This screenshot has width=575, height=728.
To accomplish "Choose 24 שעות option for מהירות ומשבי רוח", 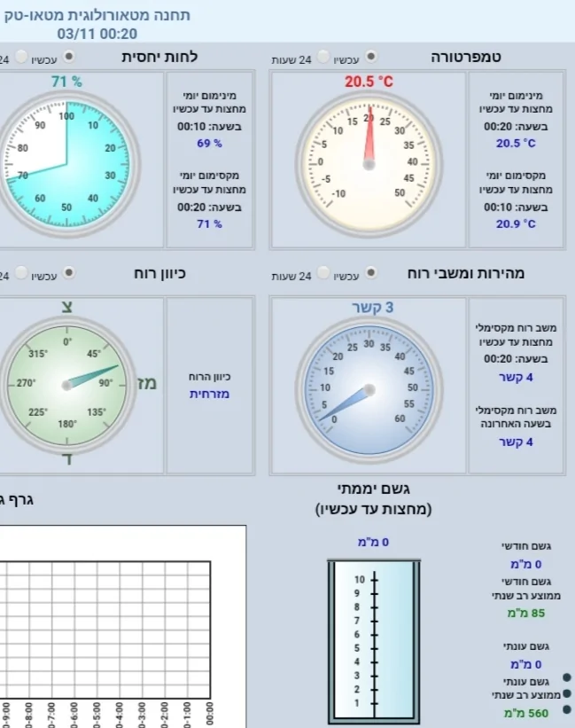I will (322, 275).
